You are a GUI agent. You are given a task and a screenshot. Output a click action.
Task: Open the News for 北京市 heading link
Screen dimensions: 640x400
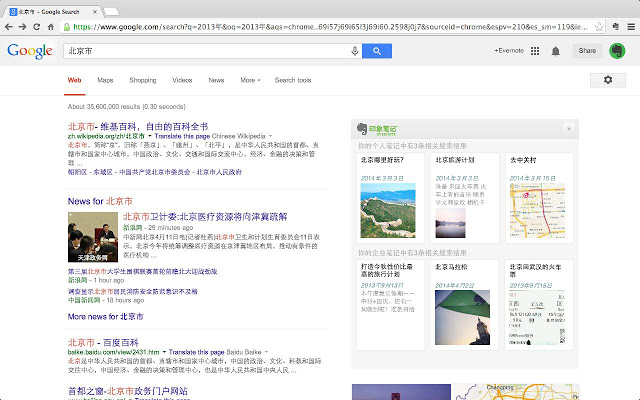point(100,201)
